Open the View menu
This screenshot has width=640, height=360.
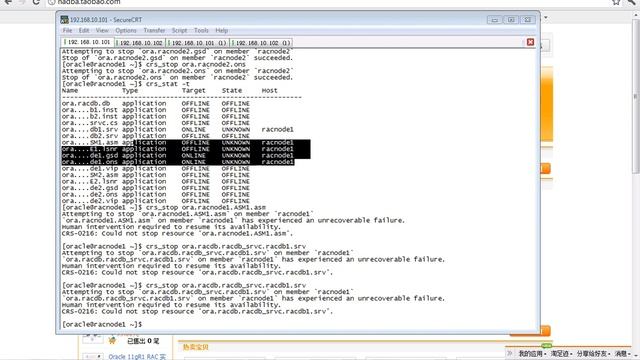coord(102,31)
